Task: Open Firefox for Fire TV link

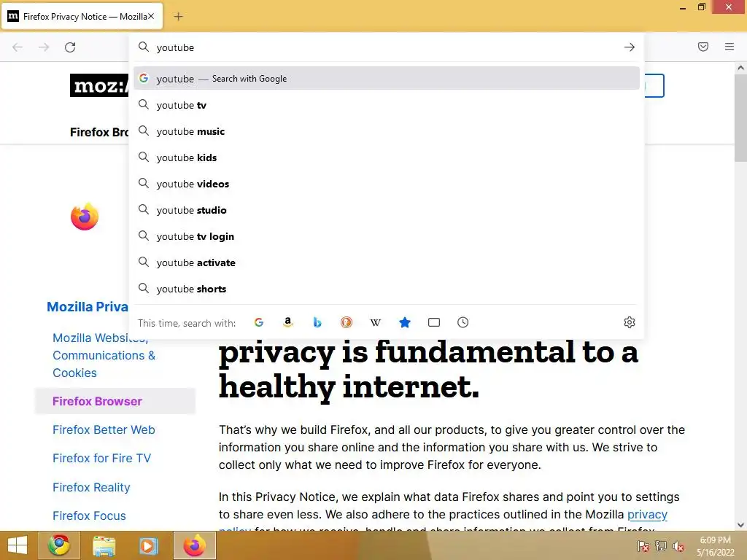Action: point(101,458)
